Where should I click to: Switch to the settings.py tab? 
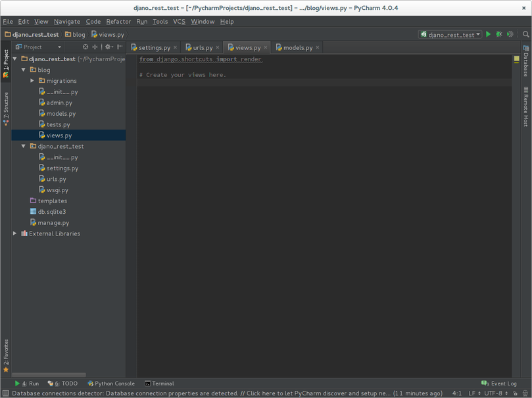pyautogui.click(x=155, y=47)
